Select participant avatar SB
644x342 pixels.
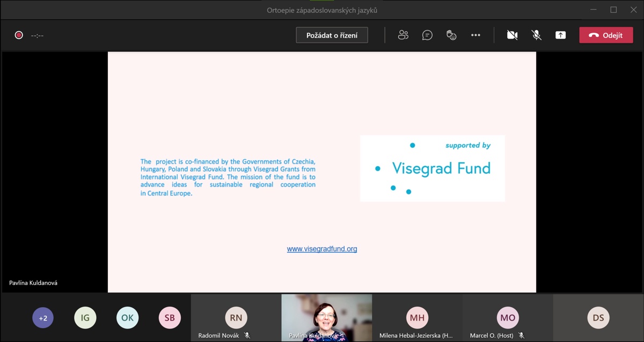[x=170, y=318]
